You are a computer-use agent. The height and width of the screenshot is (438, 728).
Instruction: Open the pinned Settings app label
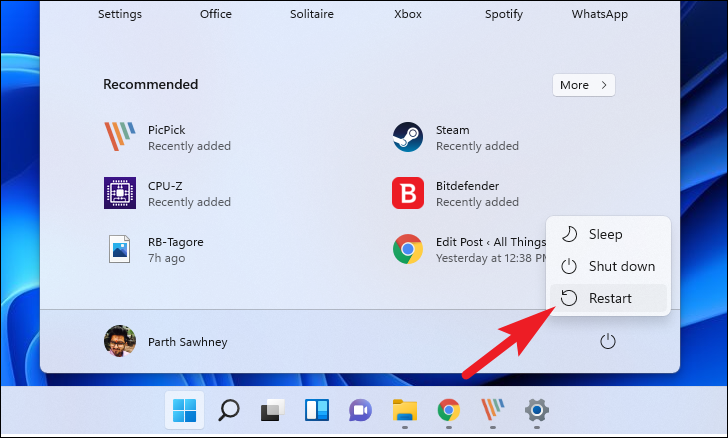coord(120,14)
